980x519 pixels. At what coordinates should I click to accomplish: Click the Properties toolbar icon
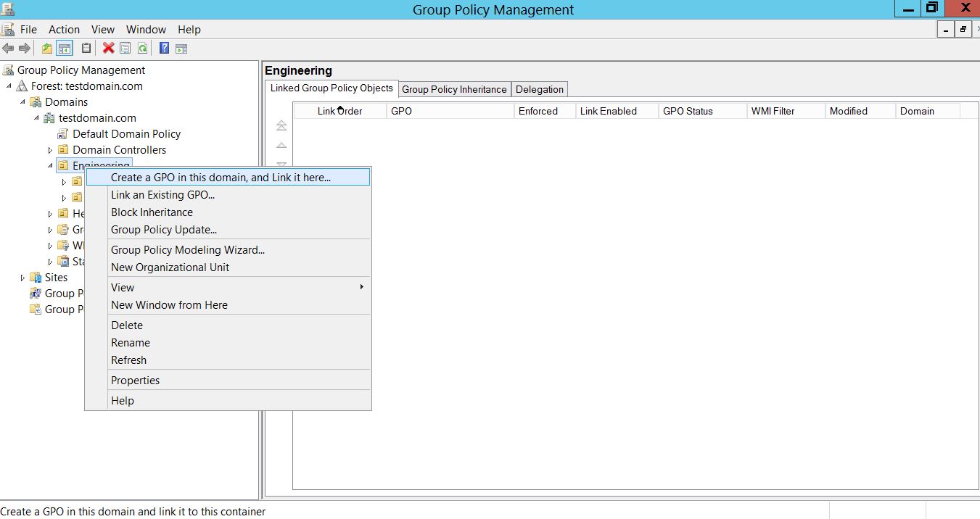(125, 49)
